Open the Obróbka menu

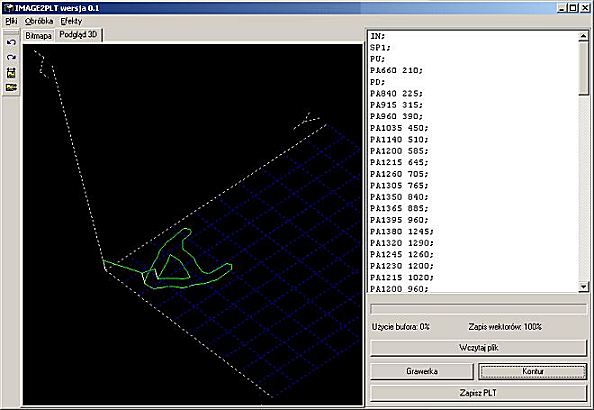pos(39,21)
